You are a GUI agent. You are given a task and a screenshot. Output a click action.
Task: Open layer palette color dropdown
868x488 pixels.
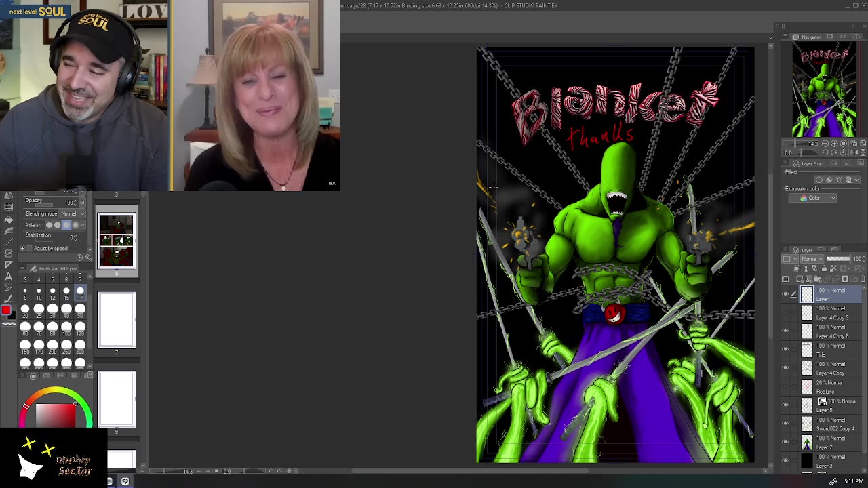tap(789, 259)
